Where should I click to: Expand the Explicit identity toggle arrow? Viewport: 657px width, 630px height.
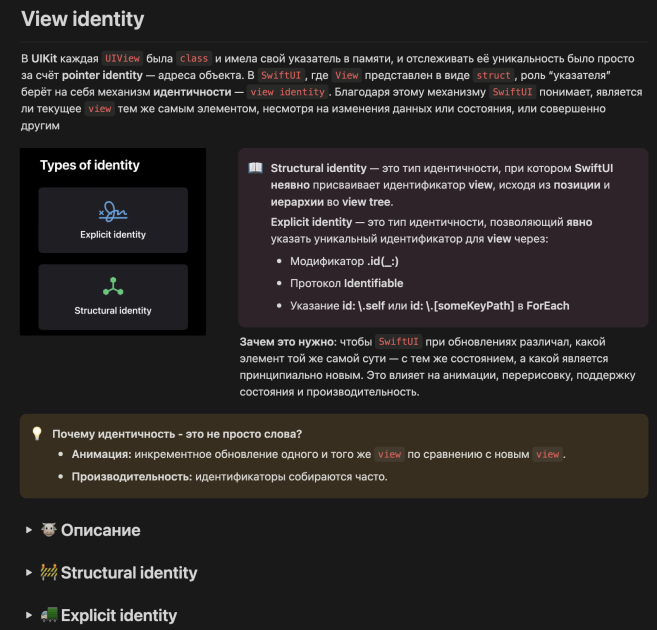point(29,615)
